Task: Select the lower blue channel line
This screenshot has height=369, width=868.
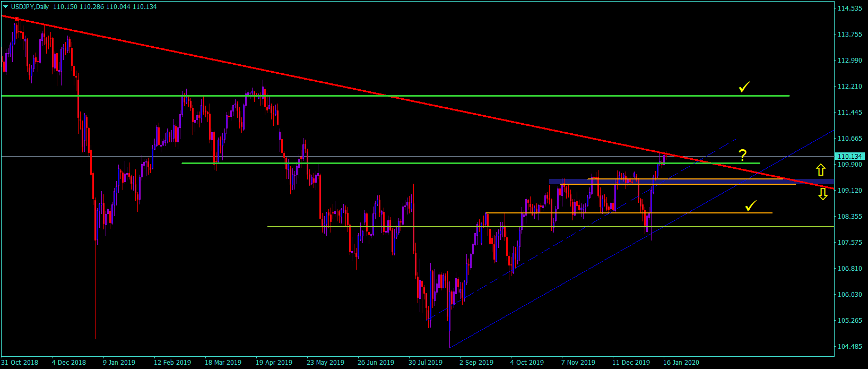Action: point(642,238)
